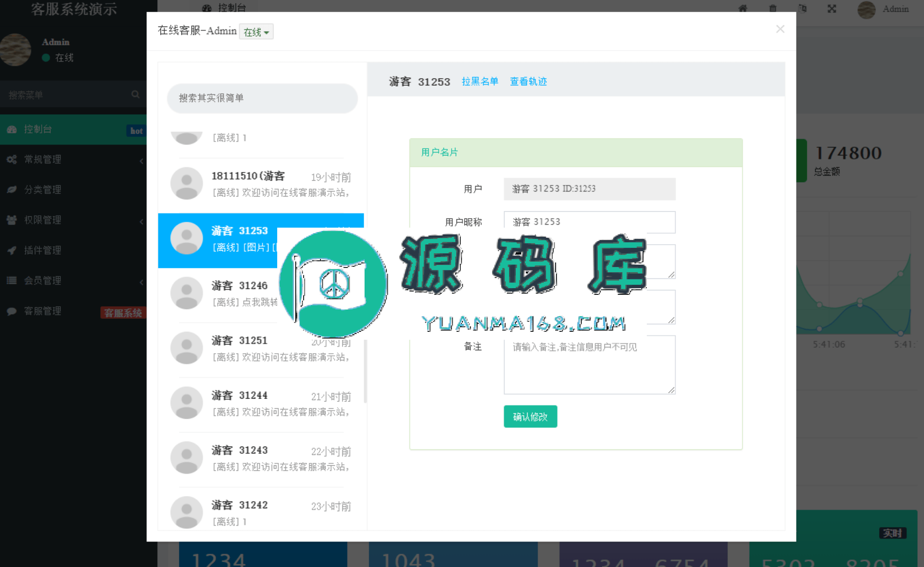Click the 常规管理 collapse chevron
The width and height of the screenshot is (924, 567).
141,161
